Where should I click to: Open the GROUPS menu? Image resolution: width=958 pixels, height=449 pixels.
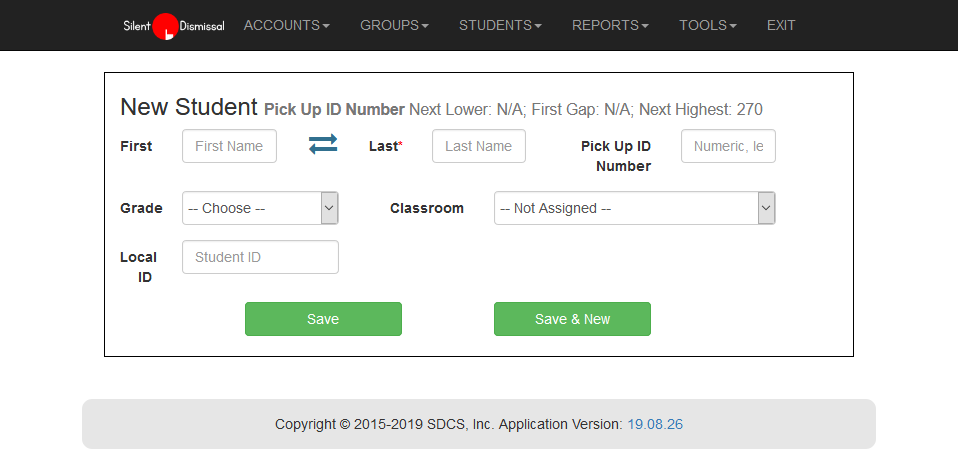point(394,25)
